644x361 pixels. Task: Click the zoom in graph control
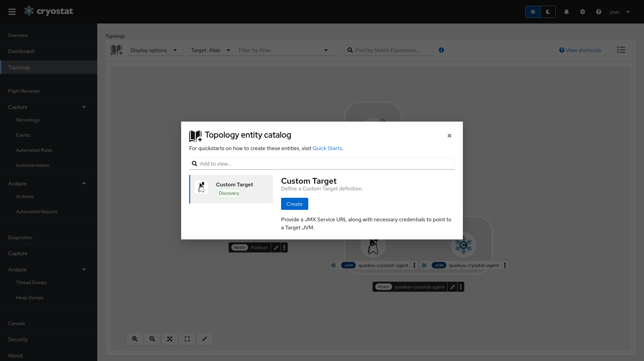pyautogui.click(x=135, y=339)
